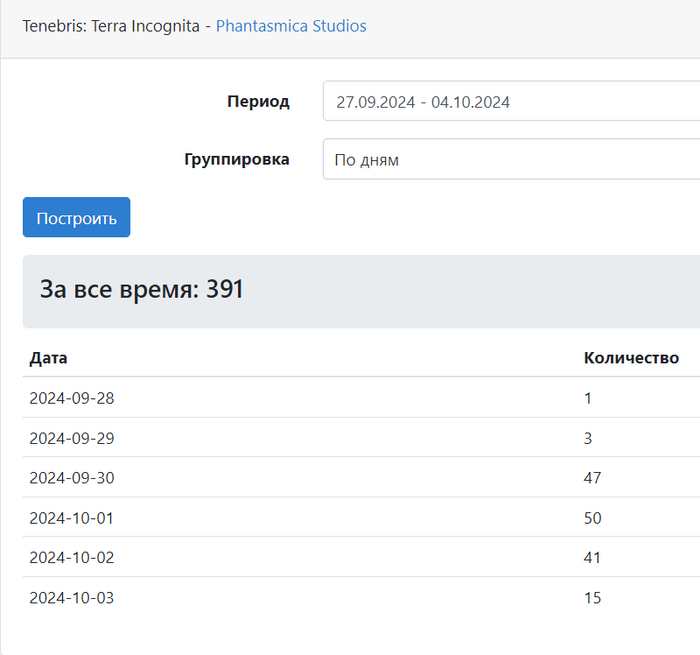Click the Период date range field
This screenshot has width=700, height=655.
(x=510, y=101)
